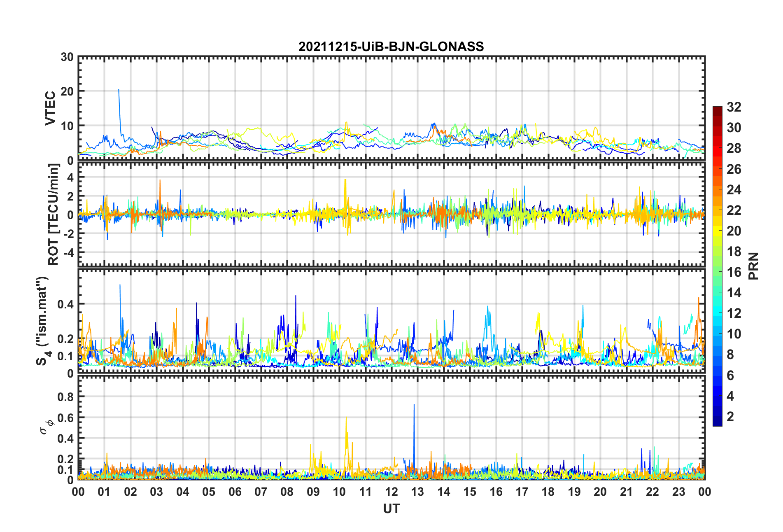Click x-axis hour label 03
Viewport: 783px width, 532px height.
pos(156,492)
